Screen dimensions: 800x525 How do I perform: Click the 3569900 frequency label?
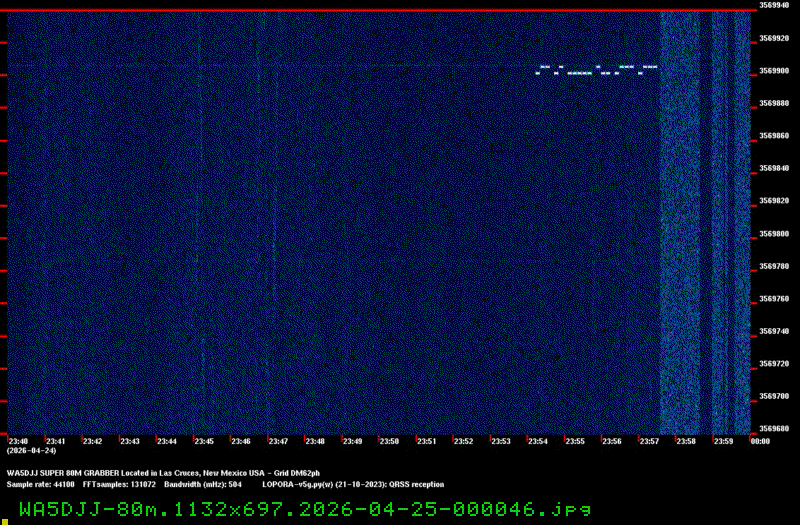click(x=777, y=71)
